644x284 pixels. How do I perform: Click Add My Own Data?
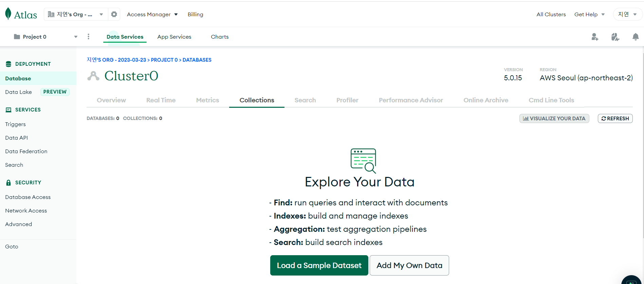pyautogui.click(x=409, y=265)
